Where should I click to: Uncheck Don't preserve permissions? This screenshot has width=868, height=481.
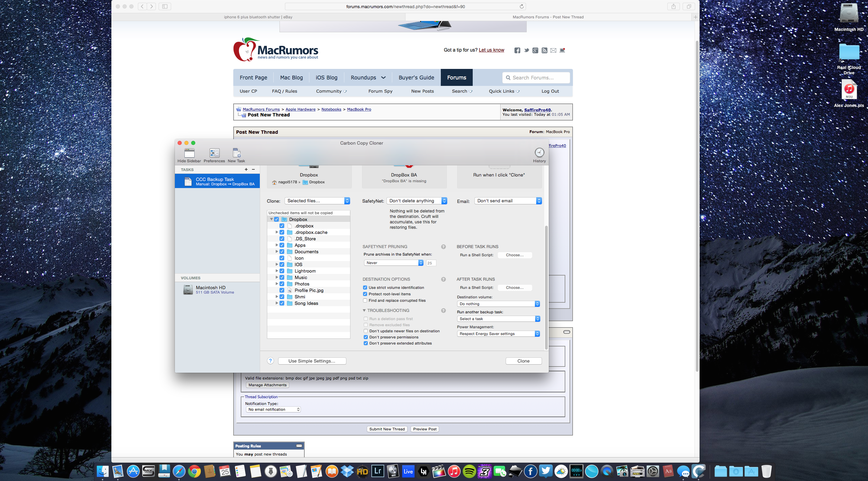(366, 337)
